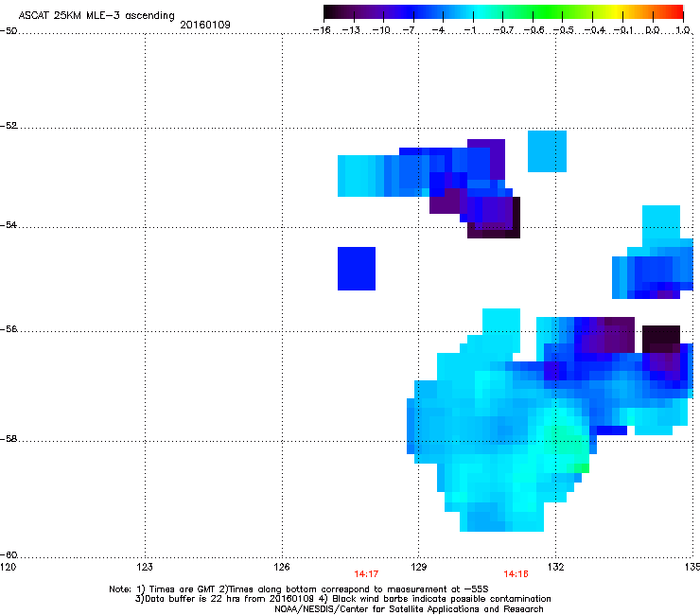Screen dimensions: 700x615
Task: Click the '-60' latitude axis label
Action: tap(9, 554)
